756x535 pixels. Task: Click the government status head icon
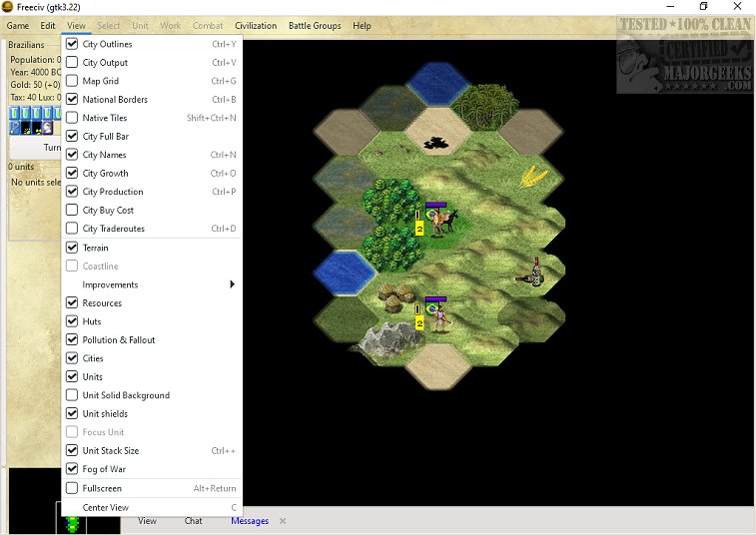[x=47, y=128]
